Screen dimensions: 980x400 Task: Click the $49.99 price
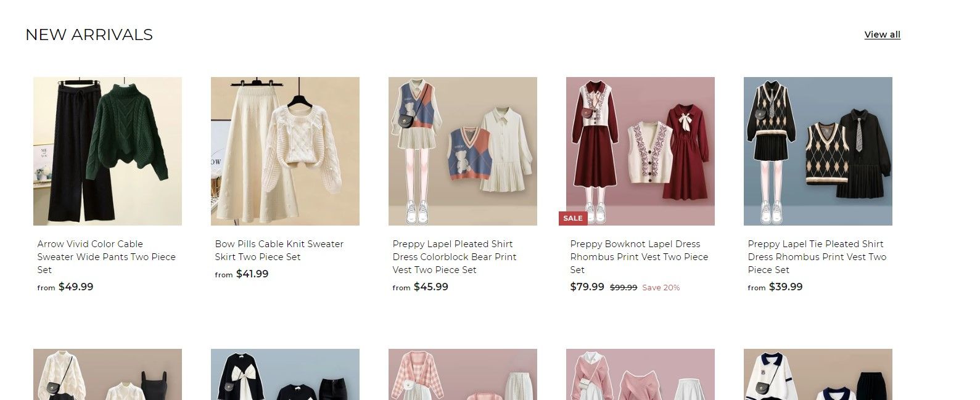76,287
